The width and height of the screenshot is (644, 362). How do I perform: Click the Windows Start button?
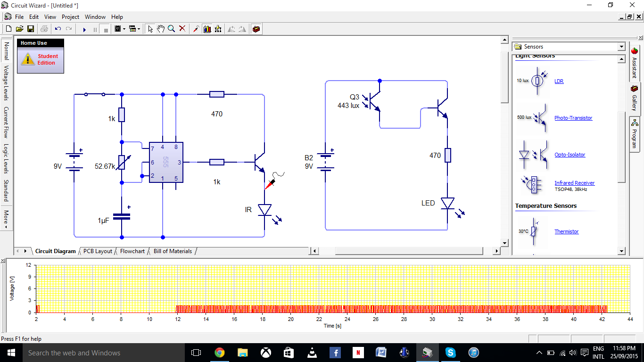click(10, 353)
